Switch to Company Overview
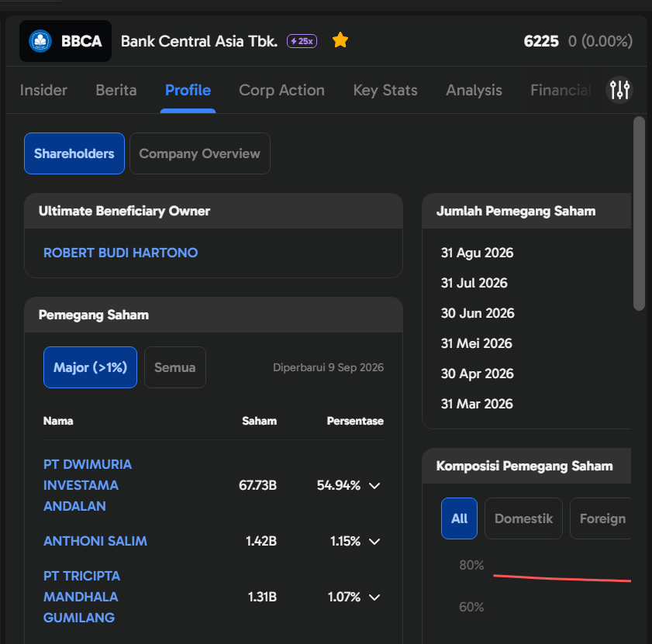Viewport: 652px width, 644px height. [x=199, y=153]
